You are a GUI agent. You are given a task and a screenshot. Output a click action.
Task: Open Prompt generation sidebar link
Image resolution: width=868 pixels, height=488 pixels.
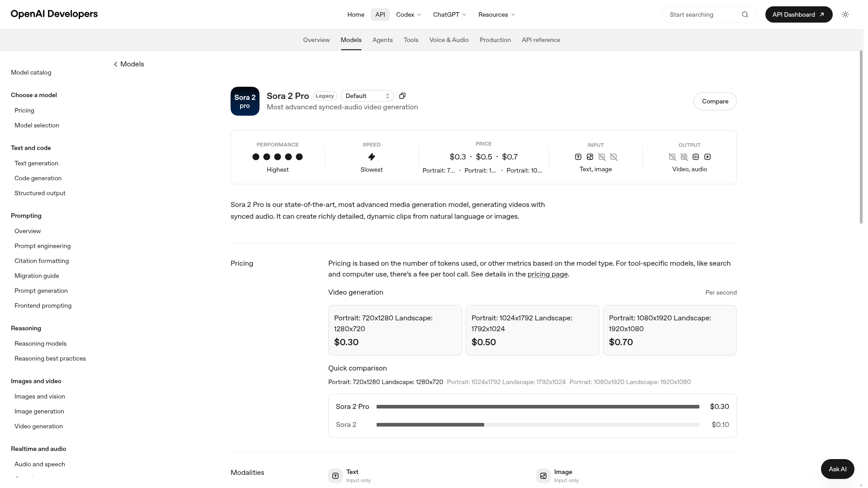(41, 291)
